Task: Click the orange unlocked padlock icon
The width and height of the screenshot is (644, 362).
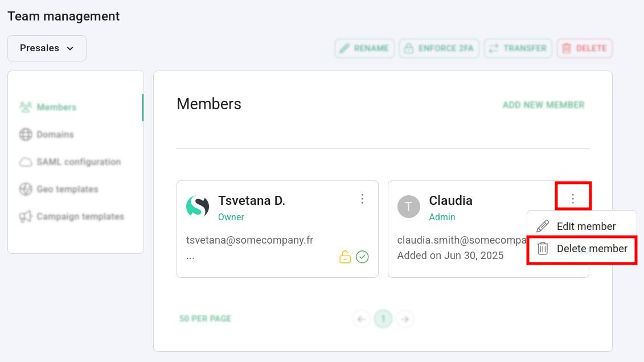Action: point(345,257)
